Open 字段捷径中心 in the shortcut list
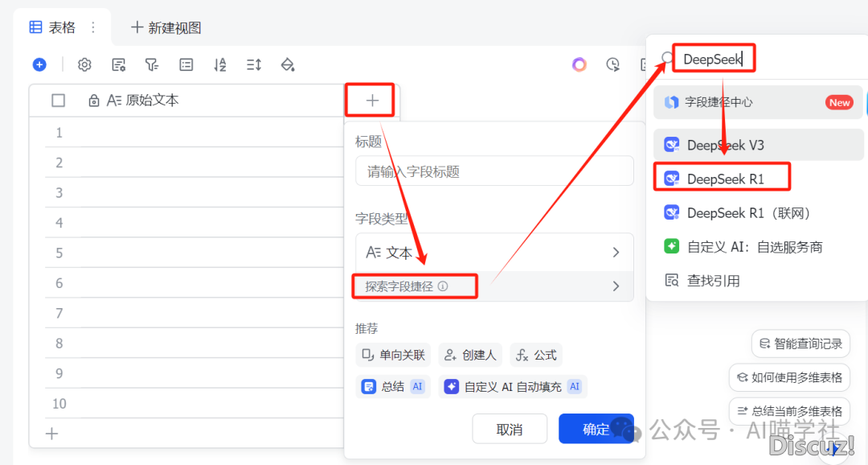868x465 pixels. (758, 102)
